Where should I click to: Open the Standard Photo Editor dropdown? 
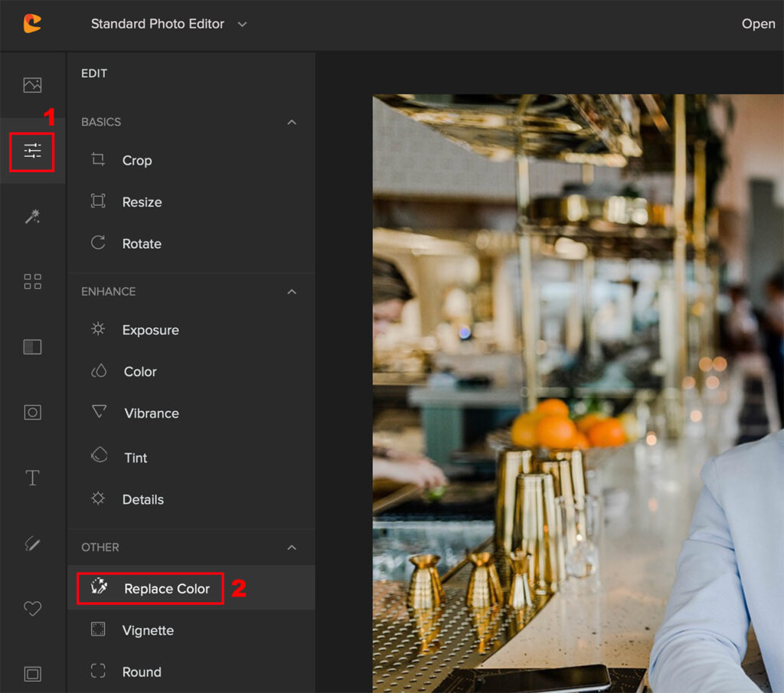coord(168,24)
